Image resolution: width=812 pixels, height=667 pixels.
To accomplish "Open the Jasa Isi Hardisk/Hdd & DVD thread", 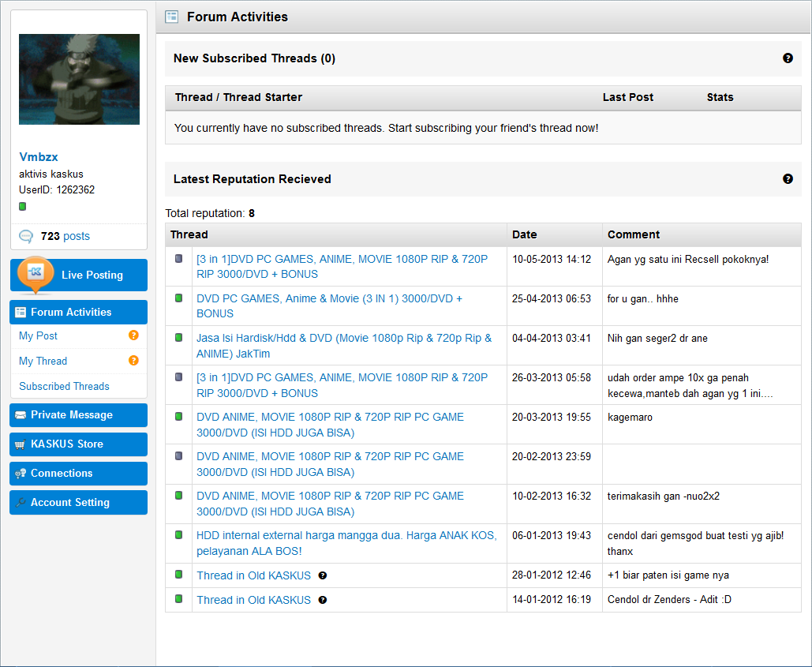I will click(343, 346).
